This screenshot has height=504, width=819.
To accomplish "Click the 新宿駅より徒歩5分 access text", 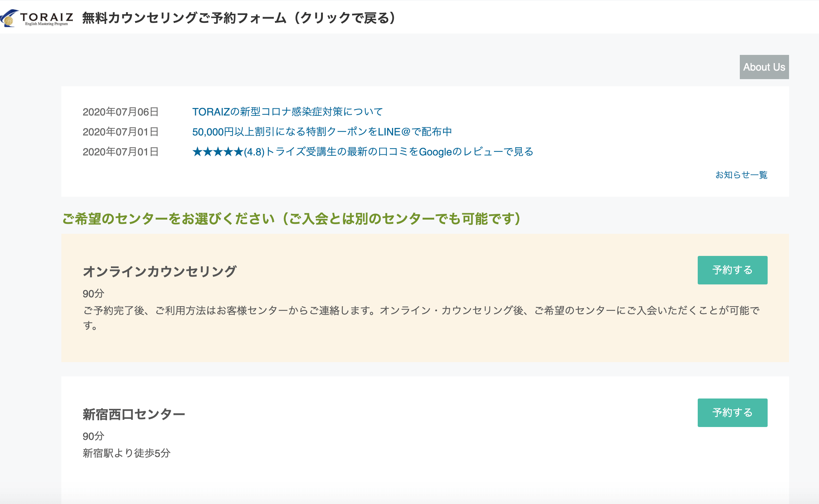I will tap(127, 453).
